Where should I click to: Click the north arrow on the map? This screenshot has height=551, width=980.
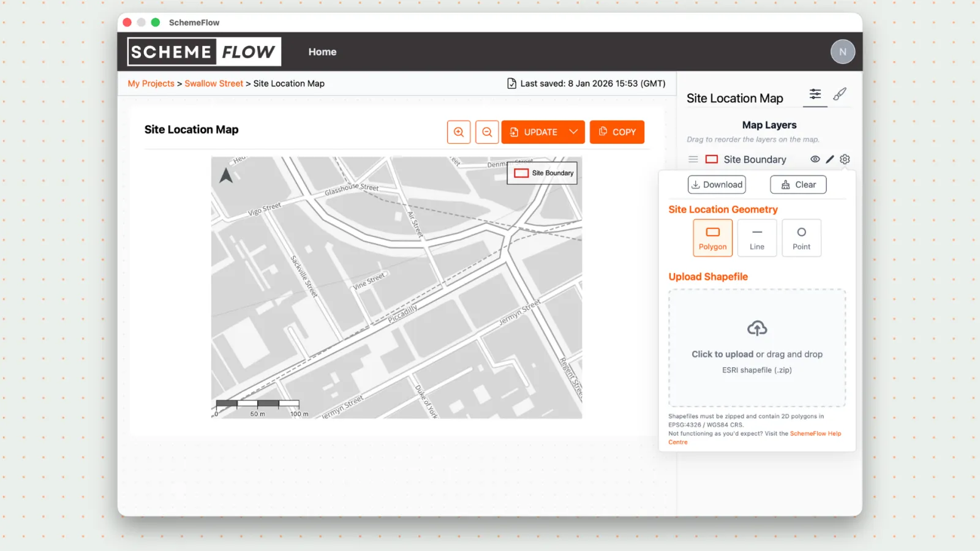click(226, 176)
